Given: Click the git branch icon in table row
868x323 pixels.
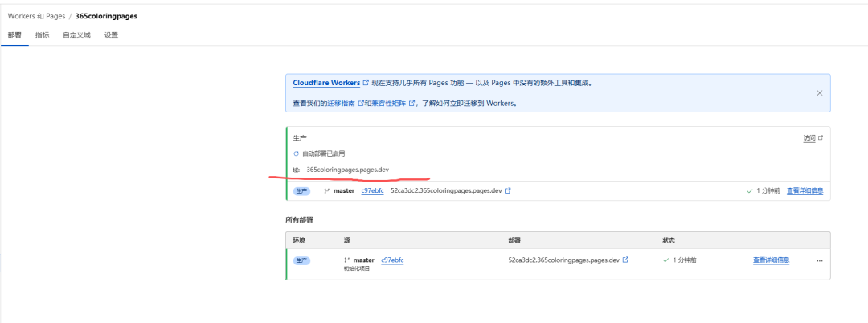Looking at the screenshot, I should click(346, 260).
